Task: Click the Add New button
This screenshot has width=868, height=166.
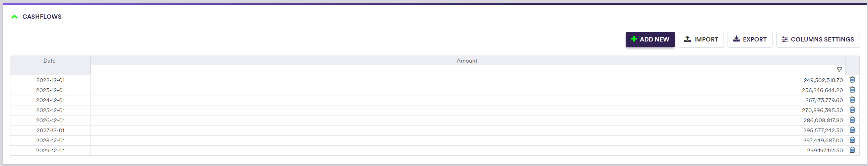Action: point(649,39)
